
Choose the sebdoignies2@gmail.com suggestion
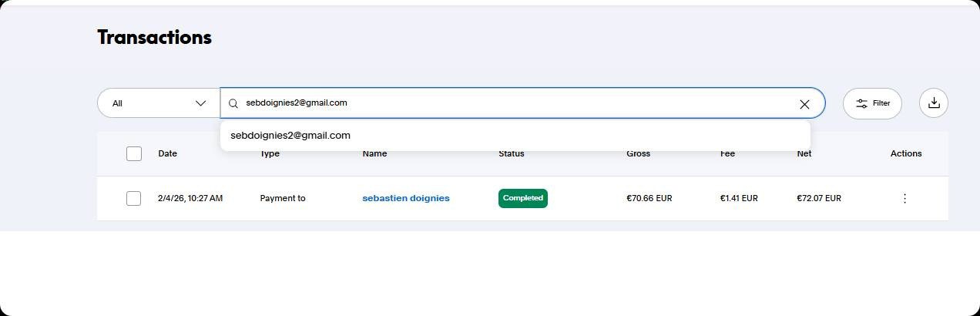pos(290,136)
